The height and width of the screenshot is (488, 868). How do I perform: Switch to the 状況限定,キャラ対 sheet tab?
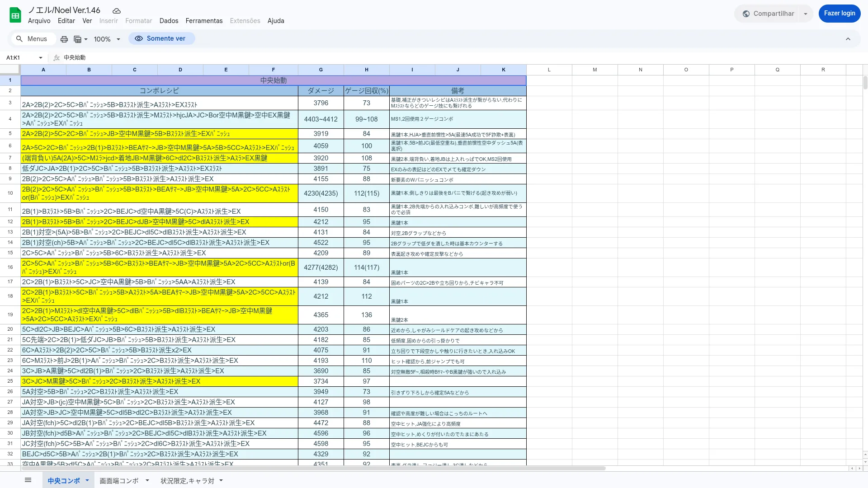point(187,481)
